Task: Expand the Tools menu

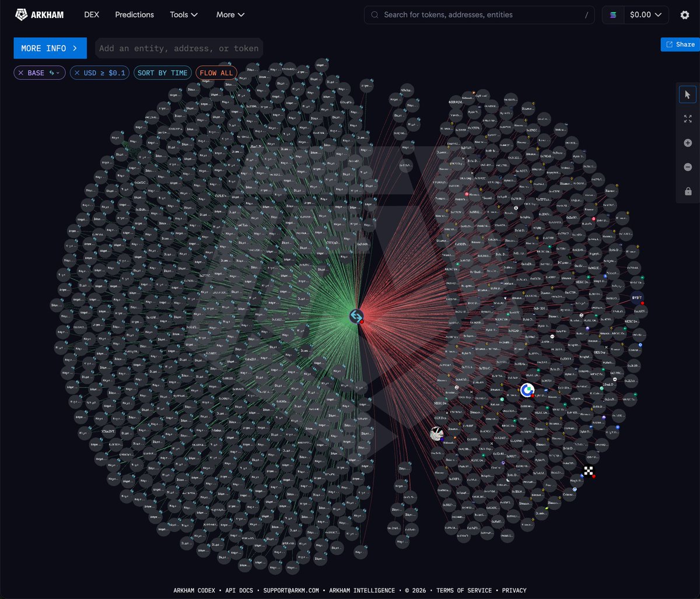Action: (x=184, y=15)
